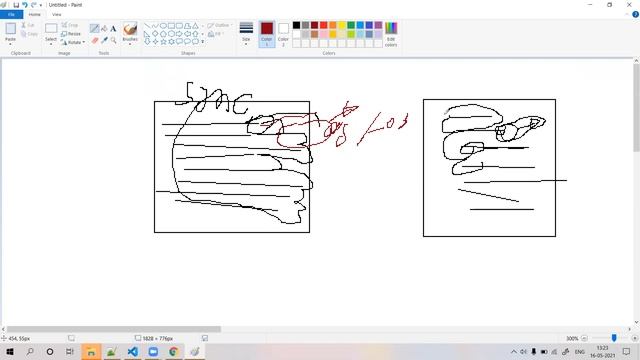Open the File menu
This screenshot has height=360, width=640.
(x=11, y=14)
